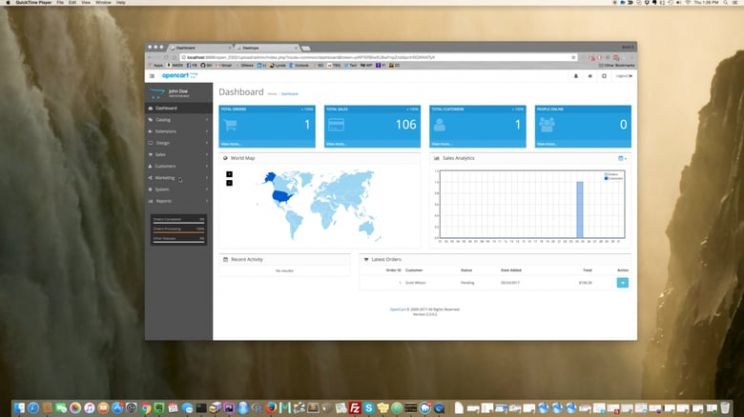Toggle the hamburger menu beside OpenCart logo

coord(152,76)
